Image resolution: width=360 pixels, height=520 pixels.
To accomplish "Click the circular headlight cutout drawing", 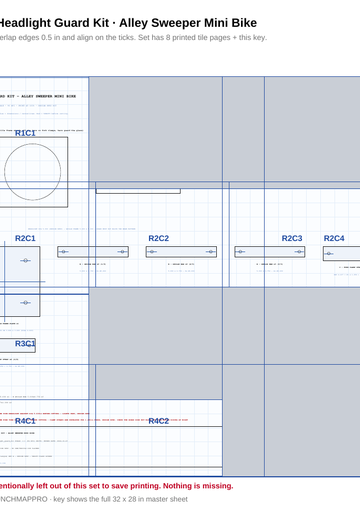I will click(x=33, y=172).
